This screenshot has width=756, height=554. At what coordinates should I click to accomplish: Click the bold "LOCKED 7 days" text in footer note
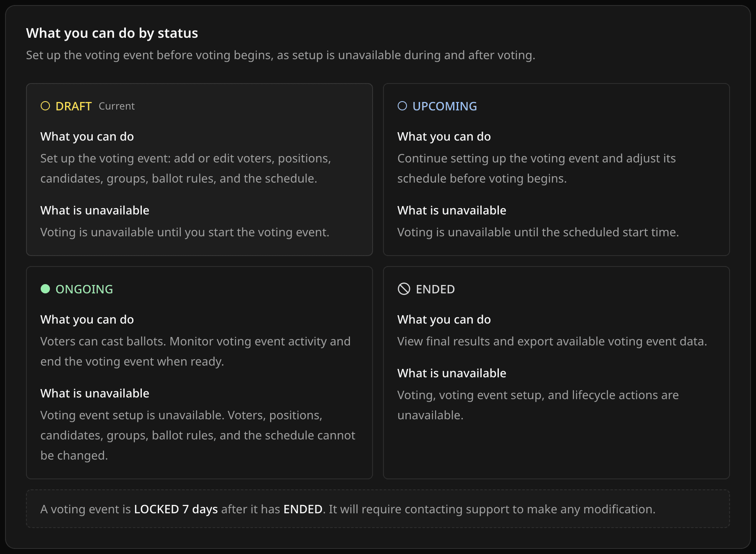(176, 509)
